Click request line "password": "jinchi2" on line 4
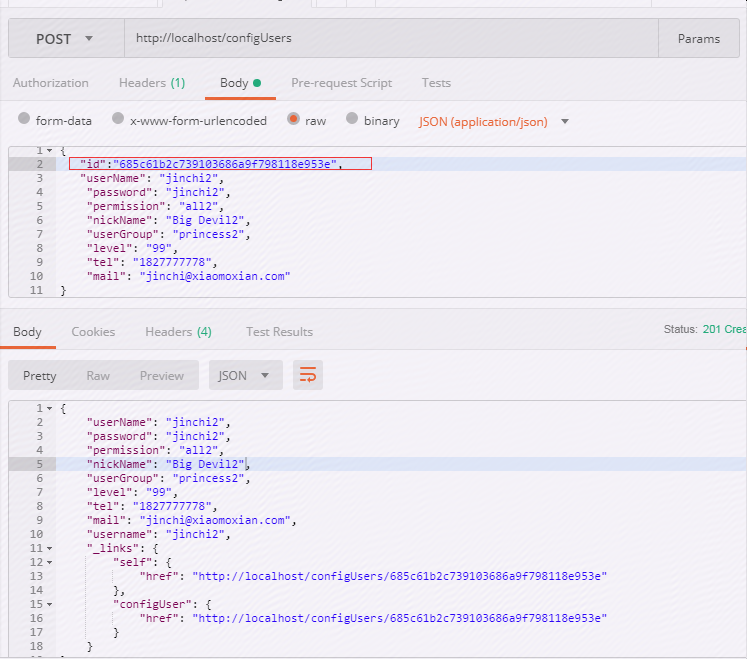This screenshot has height=659, width=747. [x=159, y=192]
